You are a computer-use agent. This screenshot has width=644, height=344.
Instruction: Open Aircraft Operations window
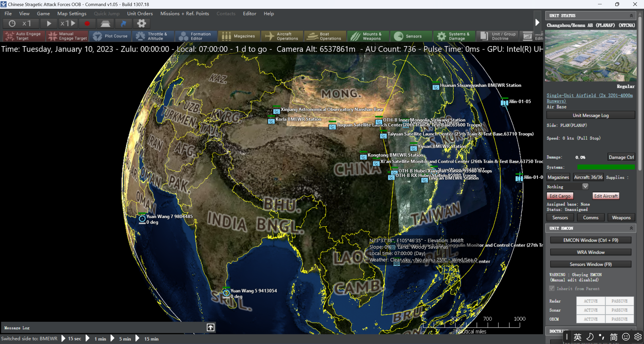(282, 36)
